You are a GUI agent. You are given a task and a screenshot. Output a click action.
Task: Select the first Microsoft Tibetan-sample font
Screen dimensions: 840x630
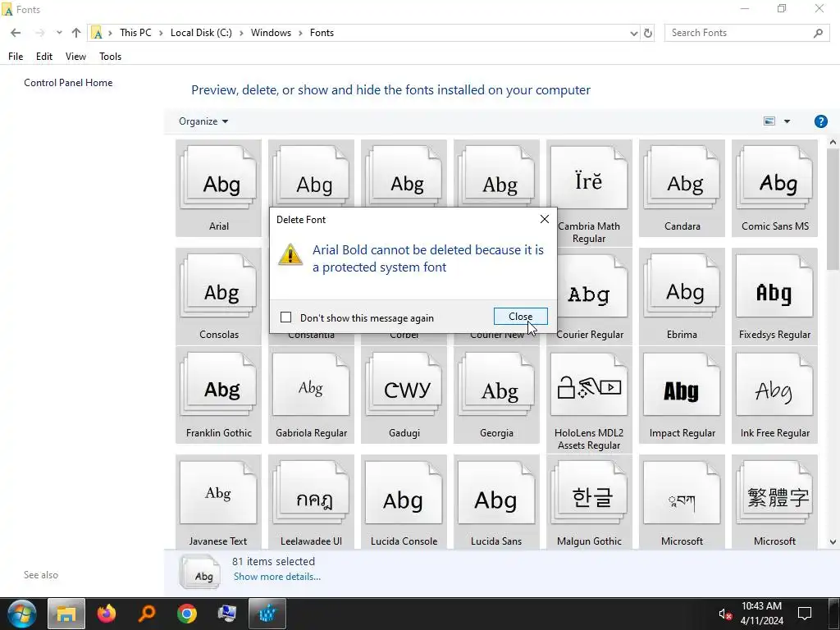point(682,501)
